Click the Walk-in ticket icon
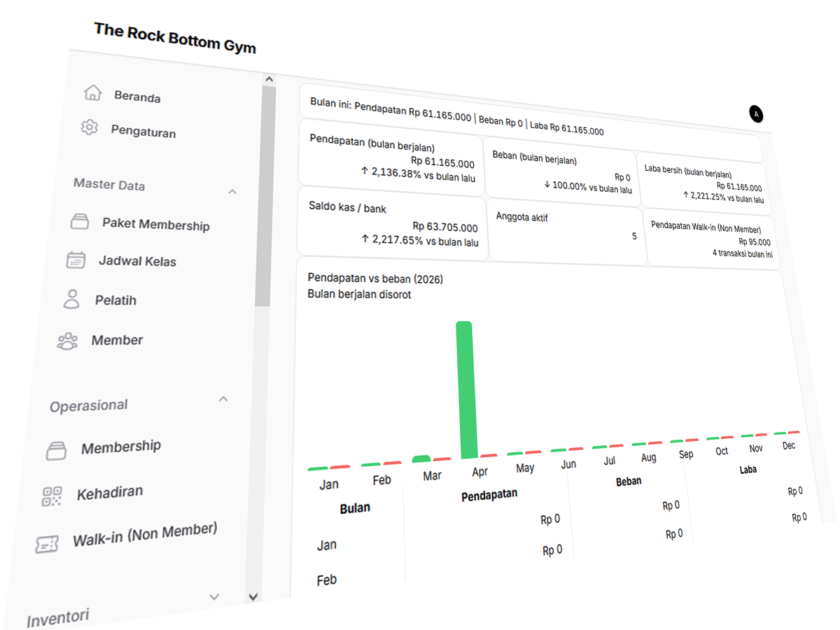The image size is (840, 630). point(47,544)
